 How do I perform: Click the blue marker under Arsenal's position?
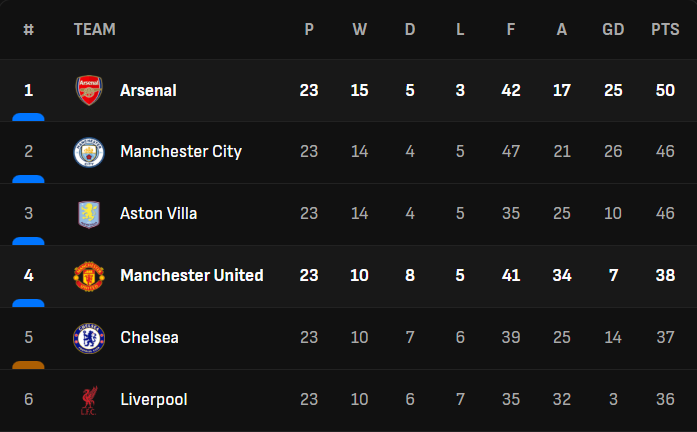pyautogui.click(x=28, y=117)
